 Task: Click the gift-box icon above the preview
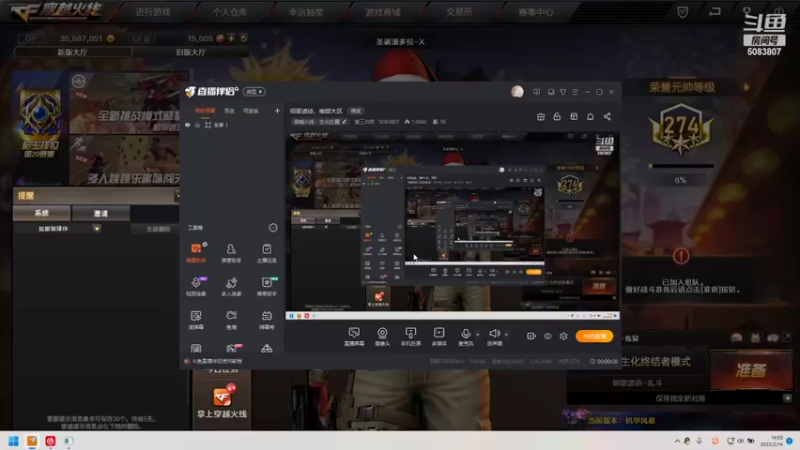click(541, 117)
